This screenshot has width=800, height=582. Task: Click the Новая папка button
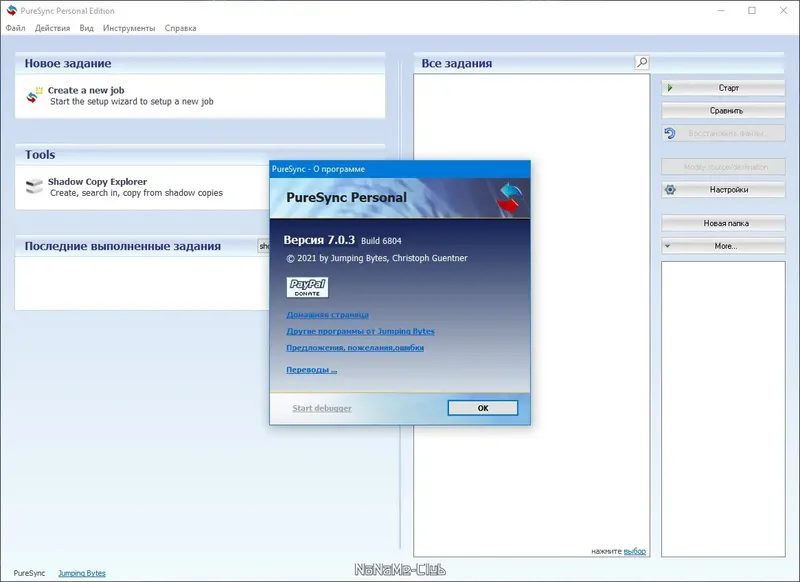[723, 223]
